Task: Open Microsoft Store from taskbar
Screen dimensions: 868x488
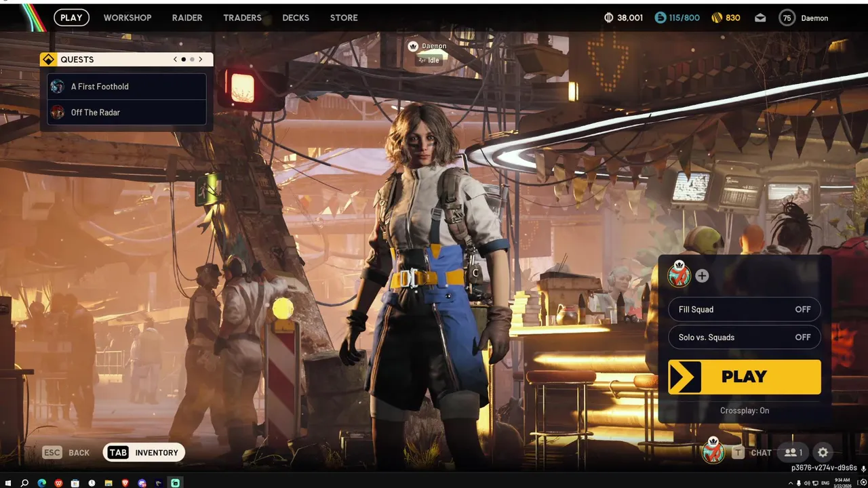Action: click(x=75, y=483)
